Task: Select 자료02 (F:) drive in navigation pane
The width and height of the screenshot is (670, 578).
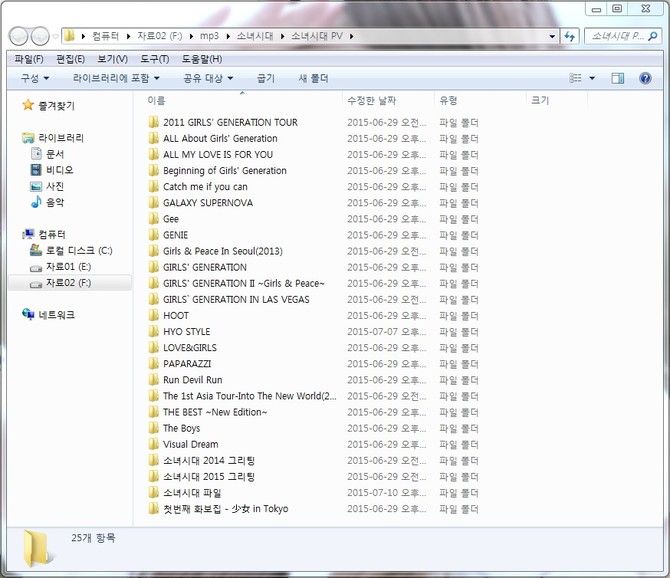Action: pyautogui.click(x=68, y=282)
